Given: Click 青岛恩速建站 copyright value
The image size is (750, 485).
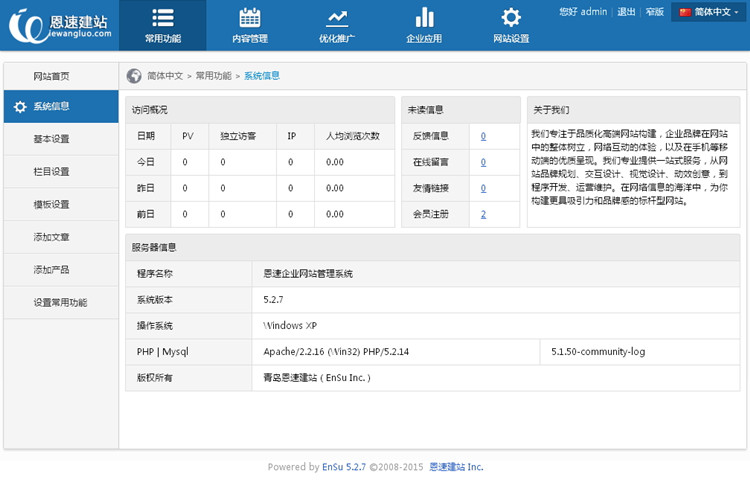Looking at the screenshot, I should 317,378.
